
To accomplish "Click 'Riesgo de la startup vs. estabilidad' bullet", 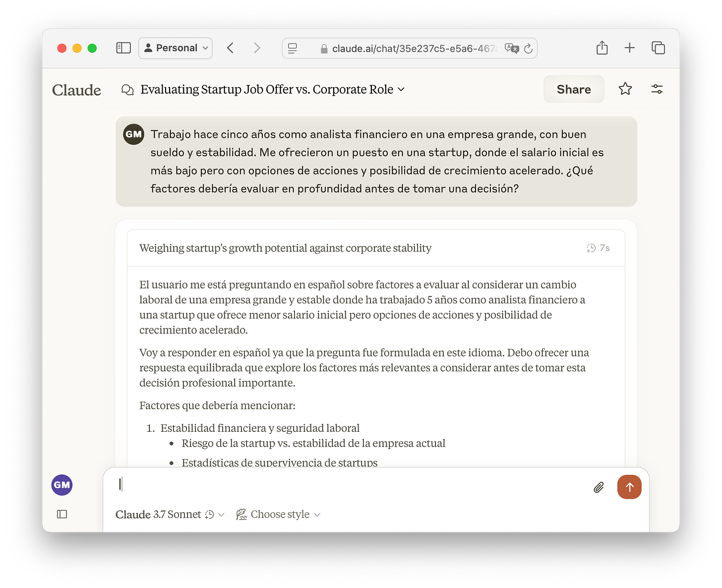I will [313, 443].
